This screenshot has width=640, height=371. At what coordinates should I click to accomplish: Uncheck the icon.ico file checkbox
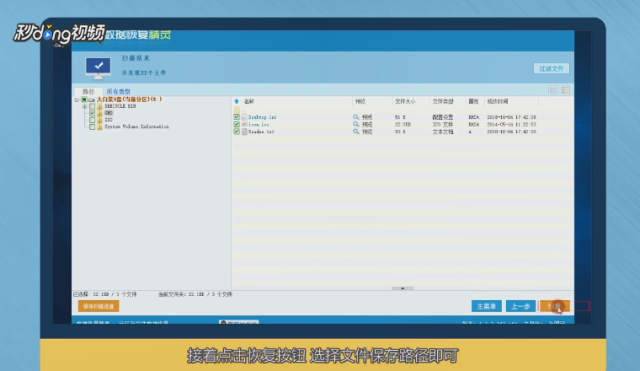[236, 124]
